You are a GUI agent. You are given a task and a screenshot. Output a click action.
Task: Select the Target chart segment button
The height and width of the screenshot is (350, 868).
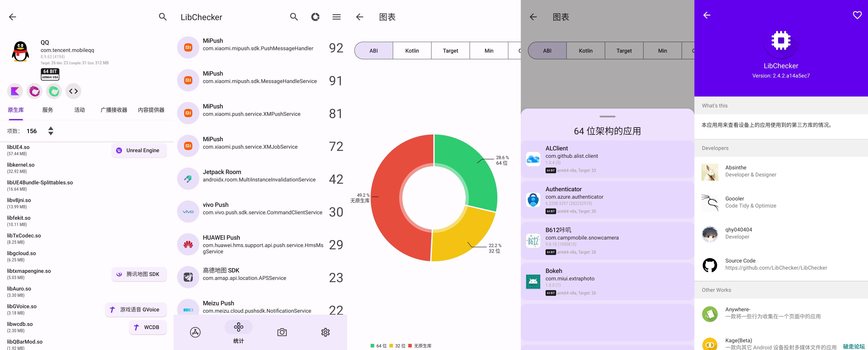(450, 51)
